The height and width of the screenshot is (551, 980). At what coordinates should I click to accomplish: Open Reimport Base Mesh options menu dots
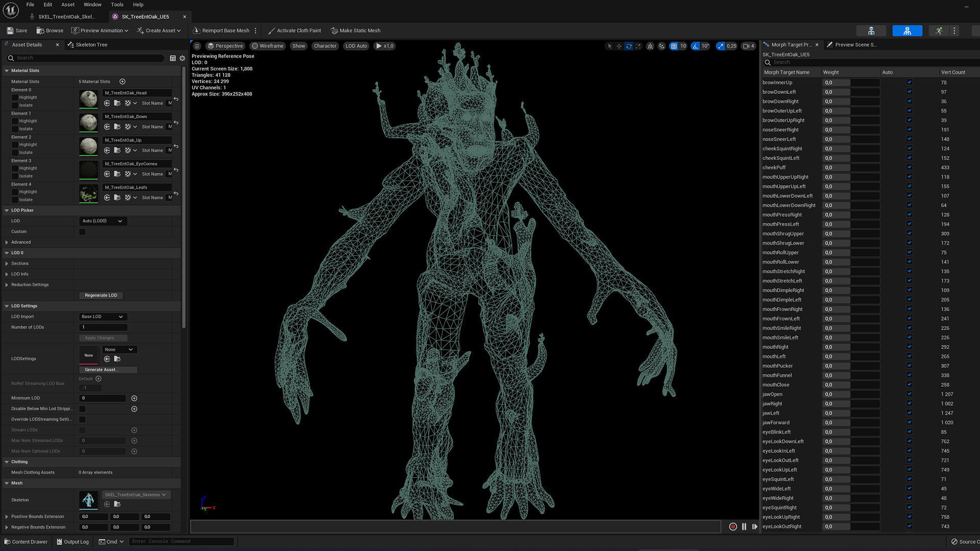tap(256, 31)
